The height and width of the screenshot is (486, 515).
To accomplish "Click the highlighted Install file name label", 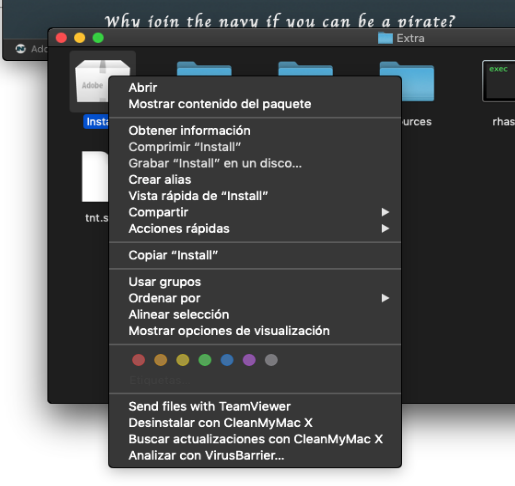I will [96, 122].
